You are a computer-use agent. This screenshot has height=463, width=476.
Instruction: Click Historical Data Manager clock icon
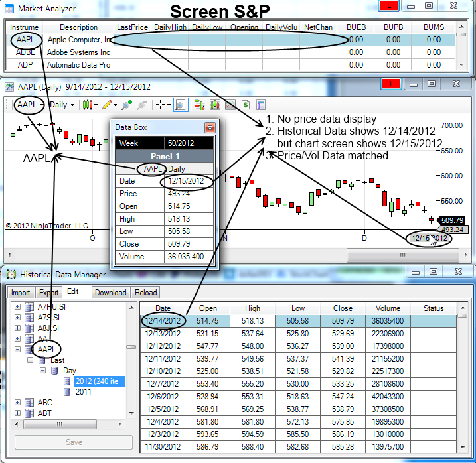[11, 274]
